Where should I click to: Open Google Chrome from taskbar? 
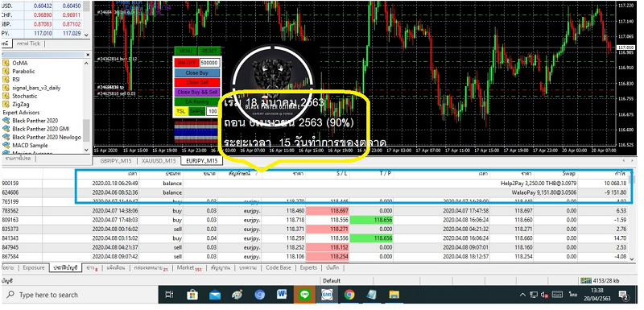click(349, 295)
